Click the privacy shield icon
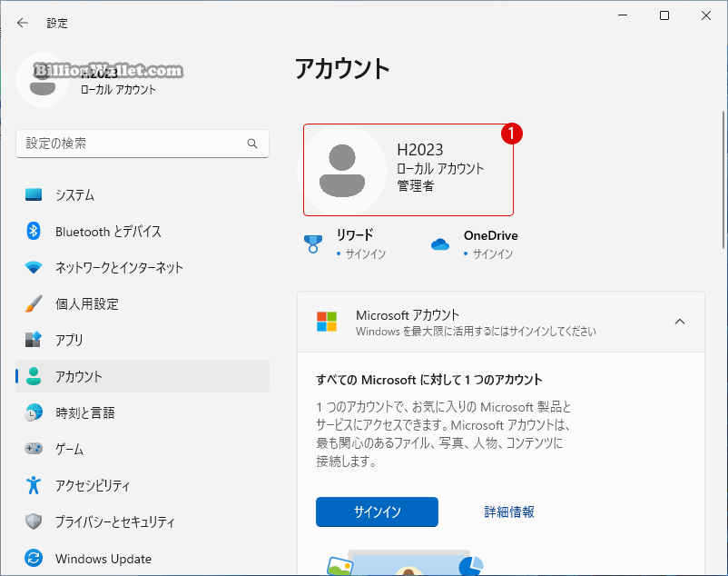 point(34,521)
